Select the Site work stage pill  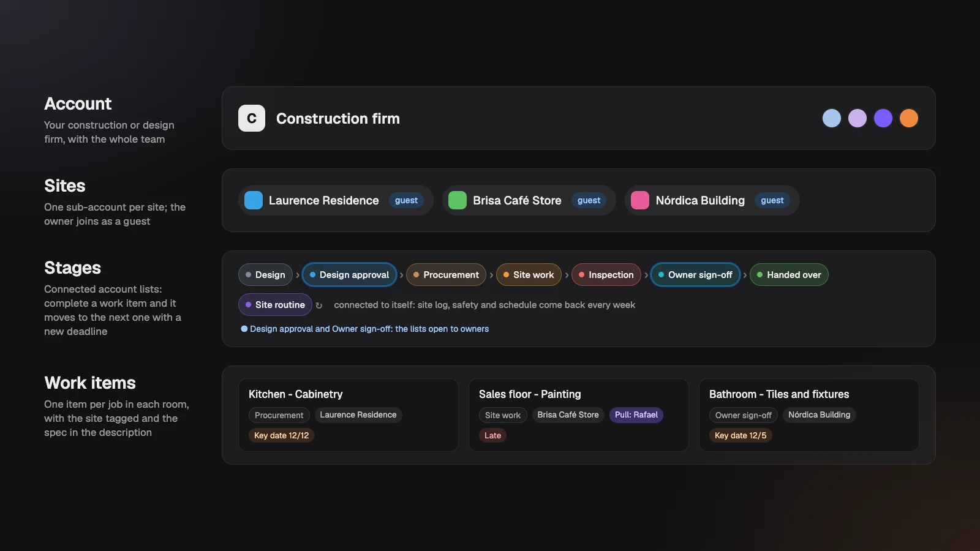[529, 275]
